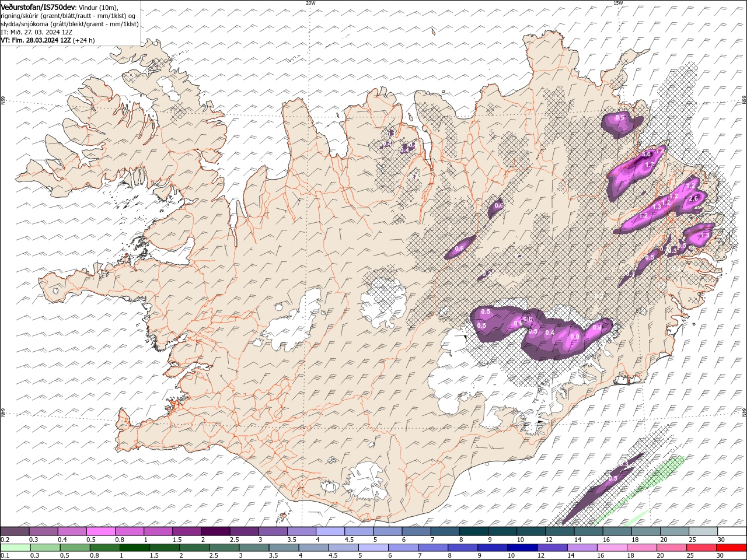This screenshot has height=560, width=747.
Task: Click the darkest purple swatch at 2, upper row
Action: [x=215, y=531]
